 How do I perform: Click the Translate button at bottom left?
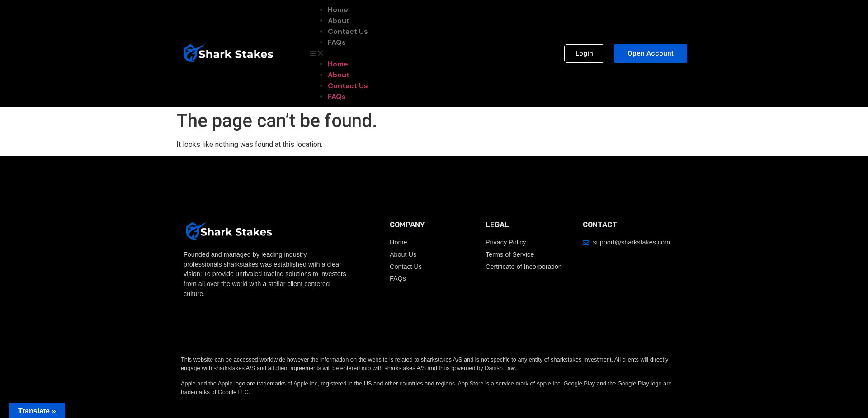pos(37,411)
